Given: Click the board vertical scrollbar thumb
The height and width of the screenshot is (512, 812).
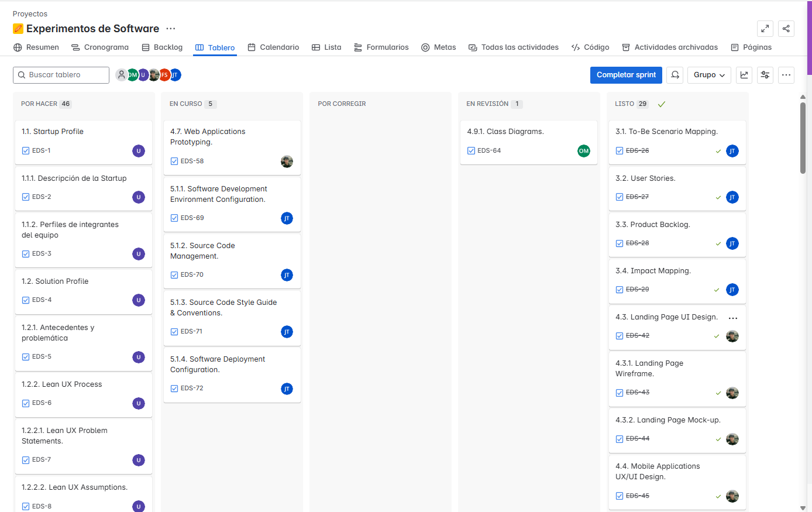Looking at the screenshot, I should coord(803,138).
